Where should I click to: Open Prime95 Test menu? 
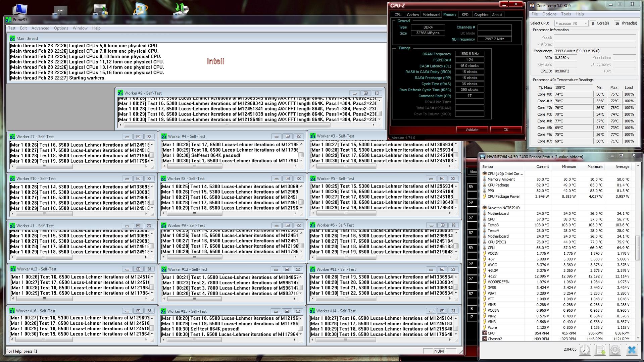click(x=12, y=28)
